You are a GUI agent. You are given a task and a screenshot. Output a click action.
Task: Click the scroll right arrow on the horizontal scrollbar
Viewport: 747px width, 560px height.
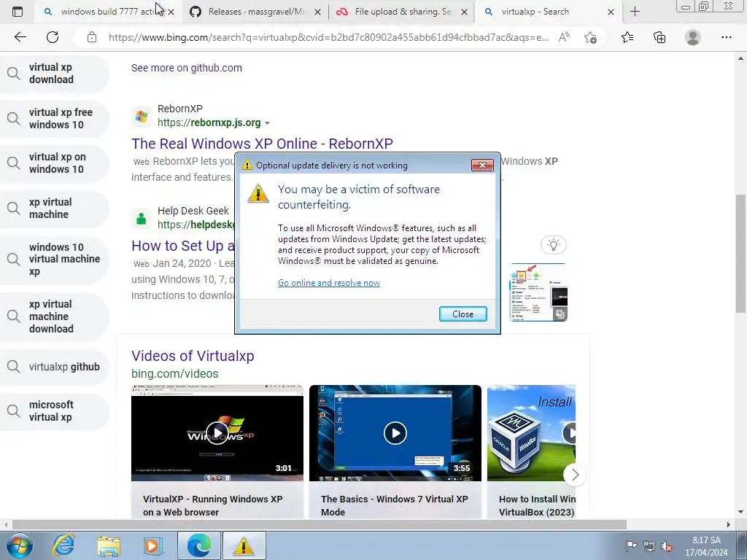click(x=728, y=525)
